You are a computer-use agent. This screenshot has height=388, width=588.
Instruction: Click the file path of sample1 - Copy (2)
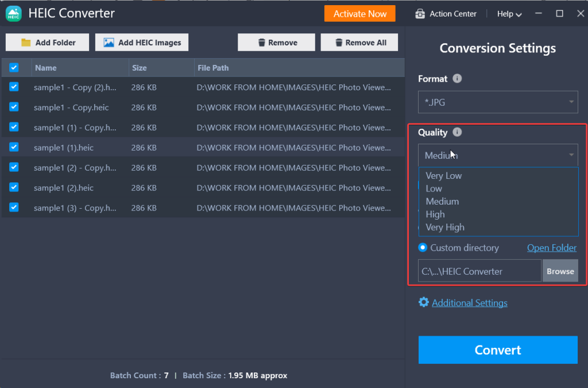293,87
